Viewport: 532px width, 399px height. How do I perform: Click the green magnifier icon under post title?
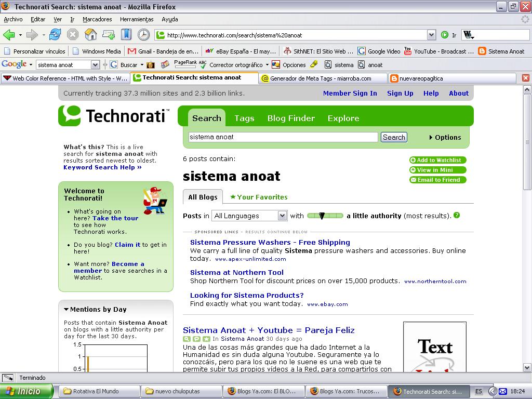pyautogui.click(x=187, y=339)
